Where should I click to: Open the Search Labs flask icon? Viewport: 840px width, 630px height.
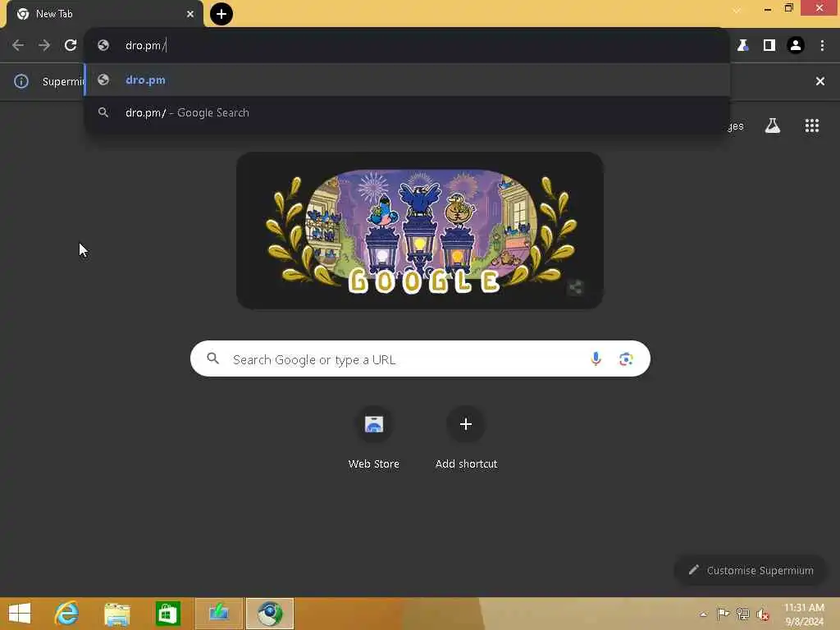tap(773, 126)
